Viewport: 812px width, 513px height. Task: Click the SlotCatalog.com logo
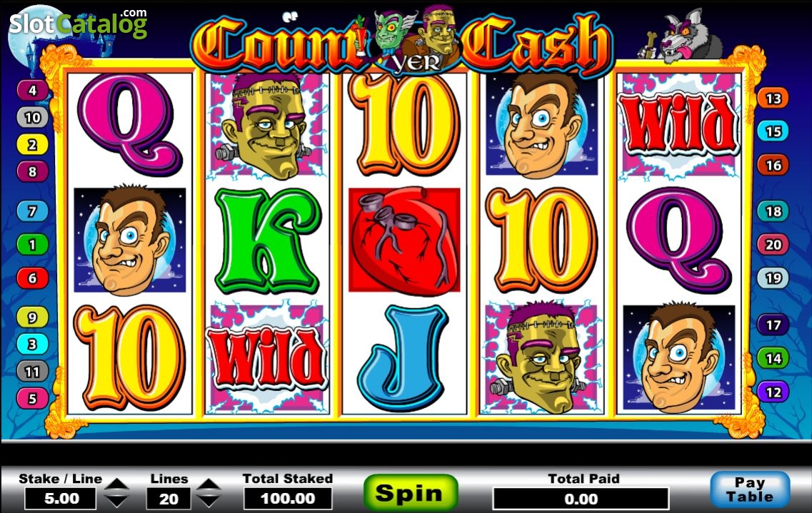(78, 24)
